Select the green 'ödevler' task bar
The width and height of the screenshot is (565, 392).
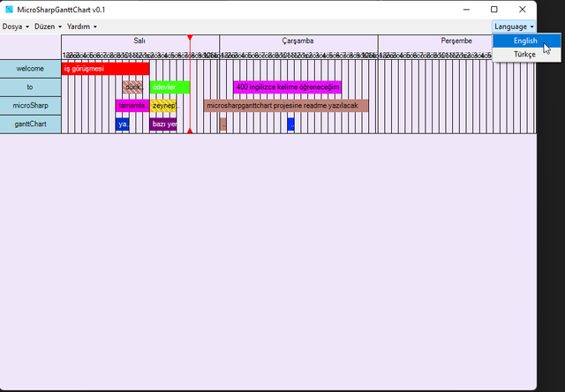pyautogui.click(x=169, y=87)
